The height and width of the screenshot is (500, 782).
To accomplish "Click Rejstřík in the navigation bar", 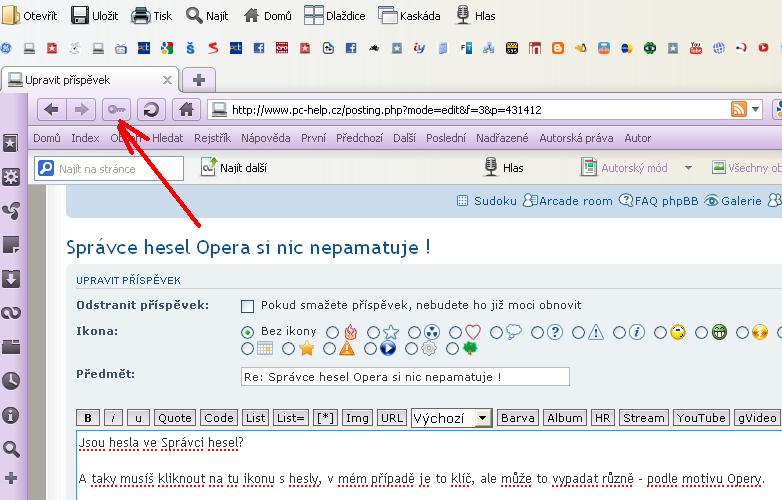I will click(212, 138).
